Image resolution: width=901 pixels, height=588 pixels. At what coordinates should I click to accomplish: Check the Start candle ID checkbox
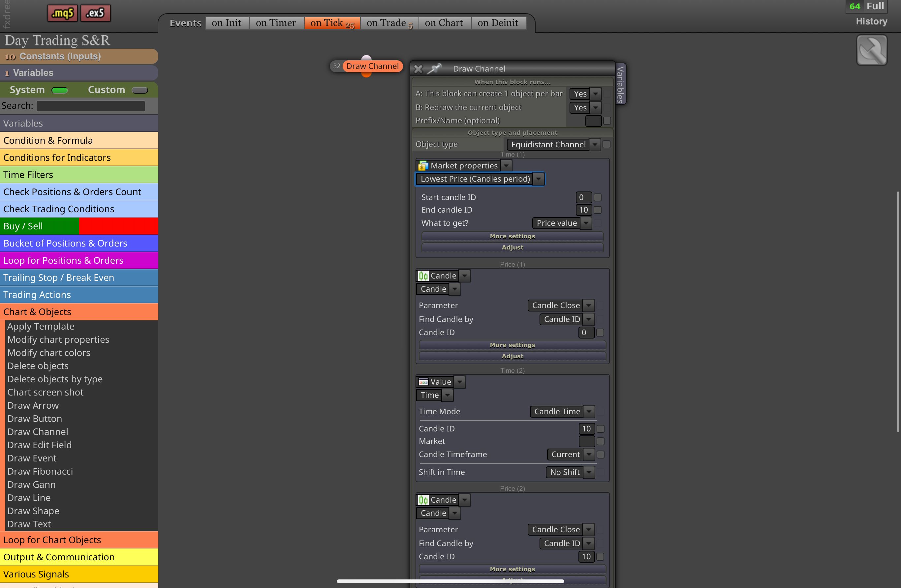pyautogui.click(x=597, y=197)
